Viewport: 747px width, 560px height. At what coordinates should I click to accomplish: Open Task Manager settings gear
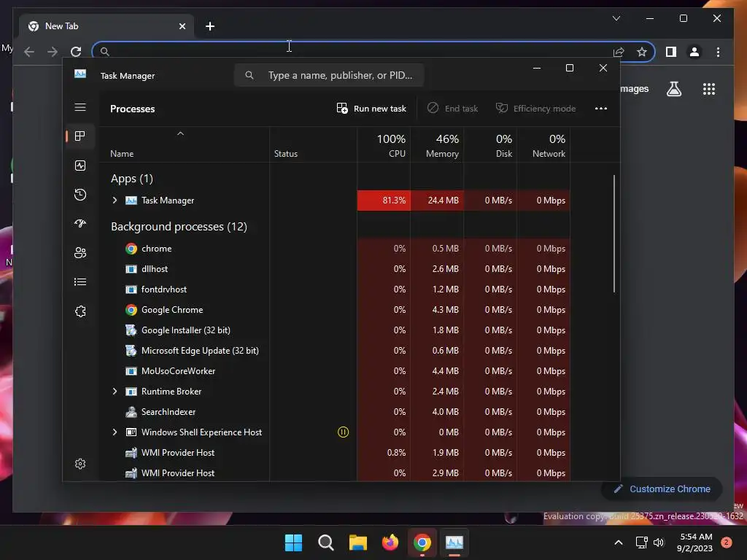tap(80, 463)
